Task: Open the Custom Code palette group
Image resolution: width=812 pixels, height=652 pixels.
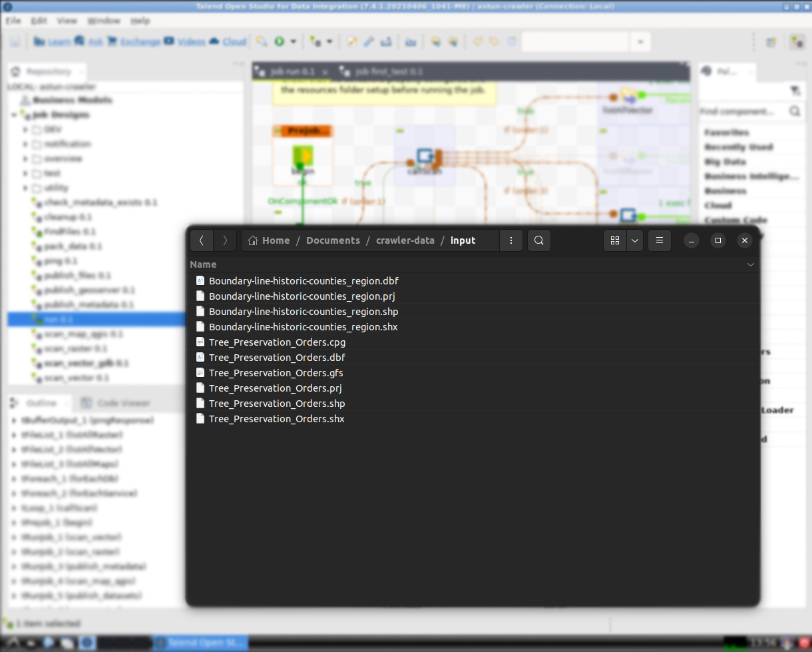Action: tap(735, 220)
